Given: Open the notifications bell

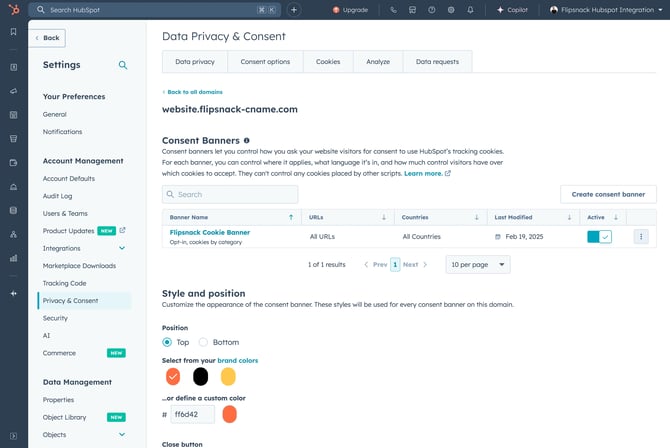Looking at the screenshot, I should click(x=470, y=9).
